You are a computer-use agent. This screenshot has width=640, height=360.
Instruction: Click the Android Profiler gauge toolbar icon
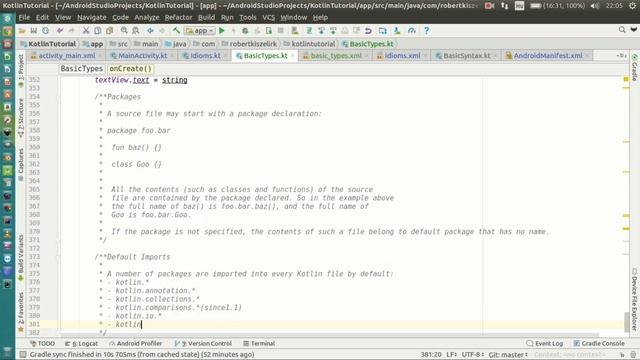411,31
